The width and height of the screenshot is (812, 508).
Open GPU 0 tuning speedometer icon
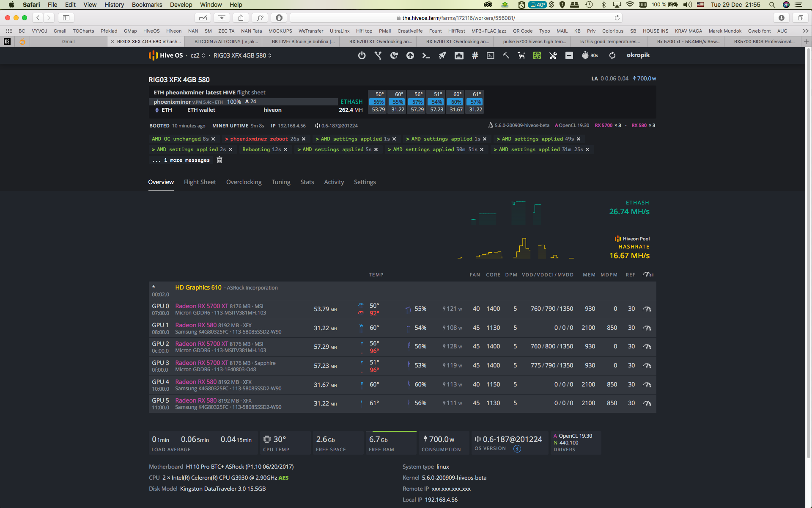pos(647,309)
